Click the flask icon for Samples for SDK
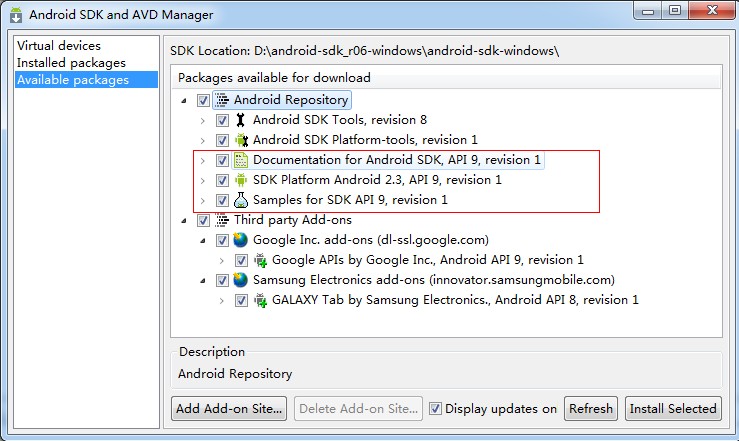Image resolution: width=739 pixels, height=441 pixels. (241, 200)
